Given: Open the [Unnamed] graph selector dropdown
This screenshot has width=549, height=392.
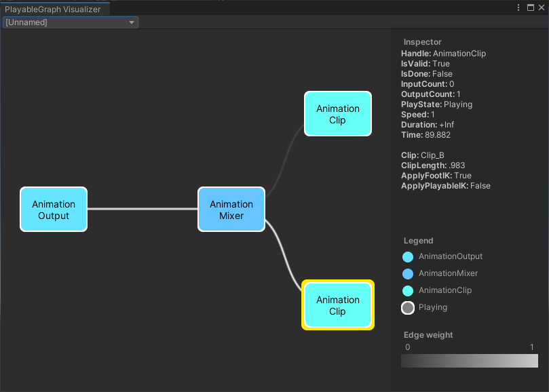Looking at the screenshot, I should 70,22.
